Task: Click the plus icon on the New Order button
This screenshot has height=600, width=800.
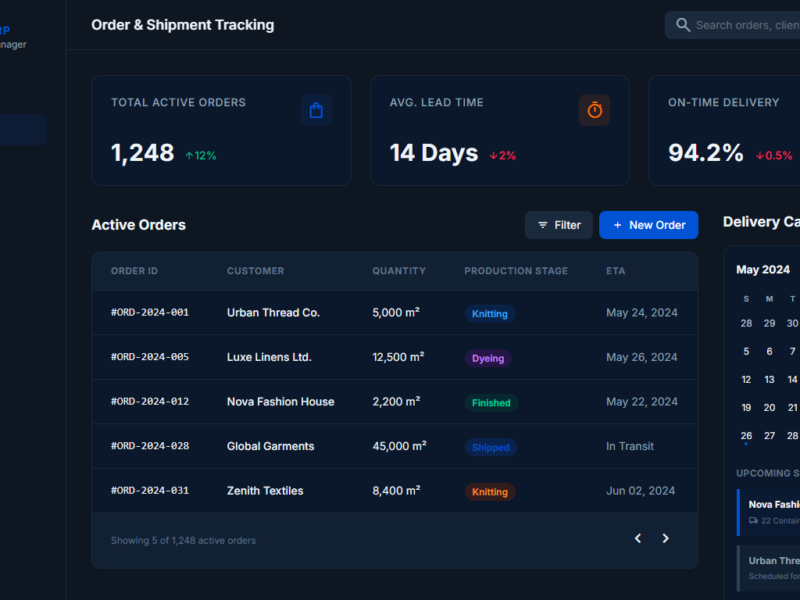Action: 617,225
